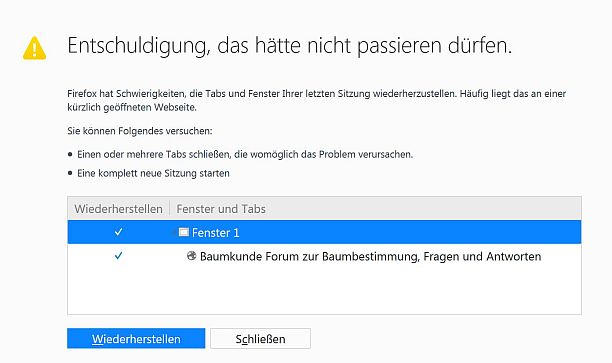Click the Schließen button
The width and height of the screenshot is (612, 363).
click(x=260, y=338)
